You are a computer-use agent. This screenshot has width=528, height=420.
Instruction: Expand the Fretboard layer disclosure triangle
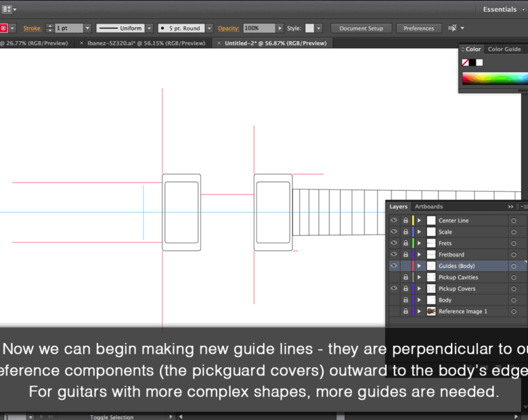pyautogui.click(x=419, y=255)
